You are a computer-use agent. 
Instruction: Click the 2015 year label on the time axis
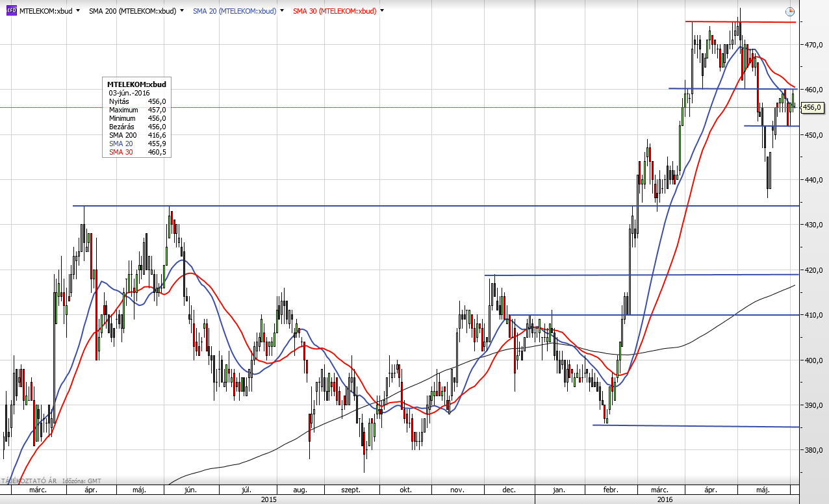(x=268, y=499)
